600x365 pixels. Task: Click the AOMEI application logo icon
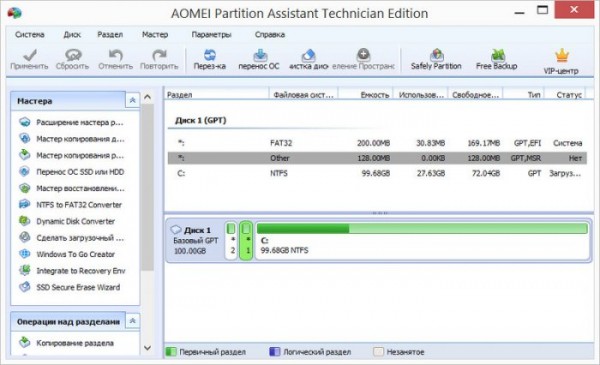(x=14, y=13)
